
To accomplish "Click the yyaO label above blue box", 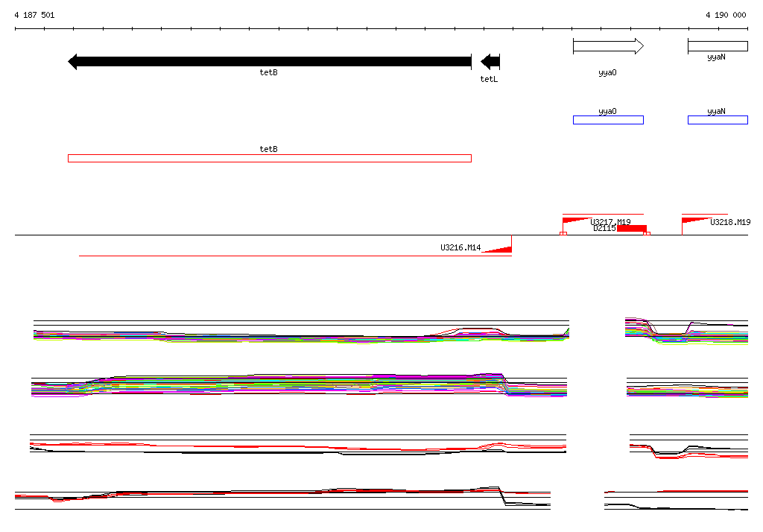I will point(607,112).
